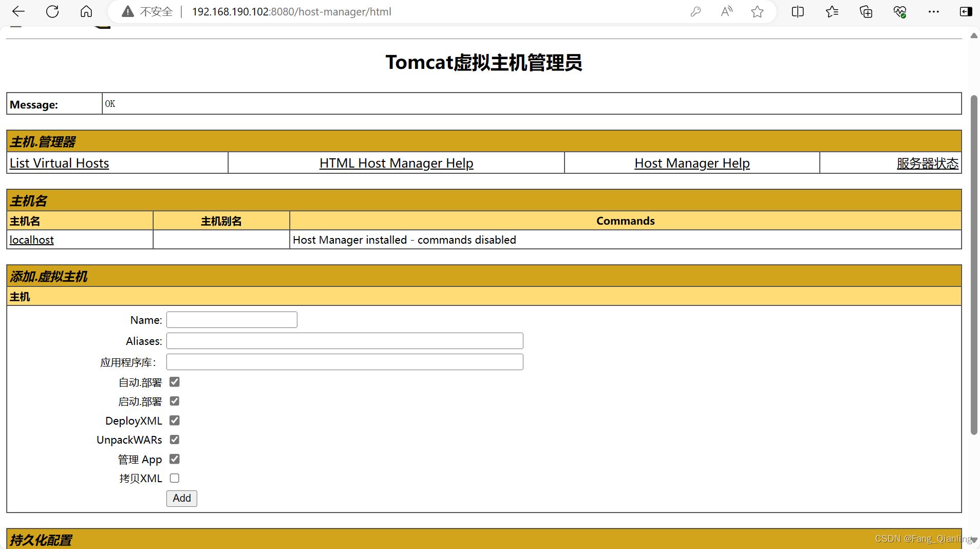Screen dimensions: 980x549
Task: Click the scrollbar up arrow
Action: click(973, 35)
